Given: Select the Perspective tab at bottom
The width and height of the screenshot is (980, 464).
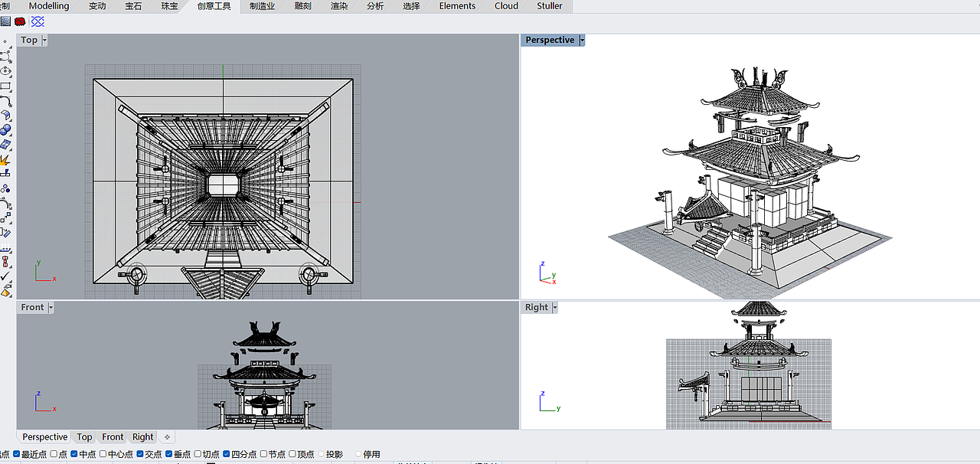Looking at the screenshot, I should pos(44,437).
